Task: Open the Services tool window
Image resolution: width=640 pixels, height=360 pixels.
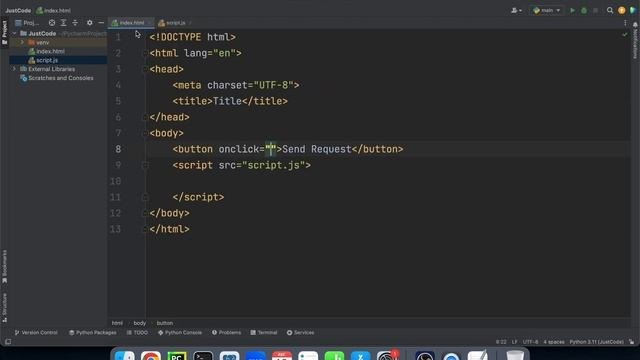Action: (x=300, y=333)
